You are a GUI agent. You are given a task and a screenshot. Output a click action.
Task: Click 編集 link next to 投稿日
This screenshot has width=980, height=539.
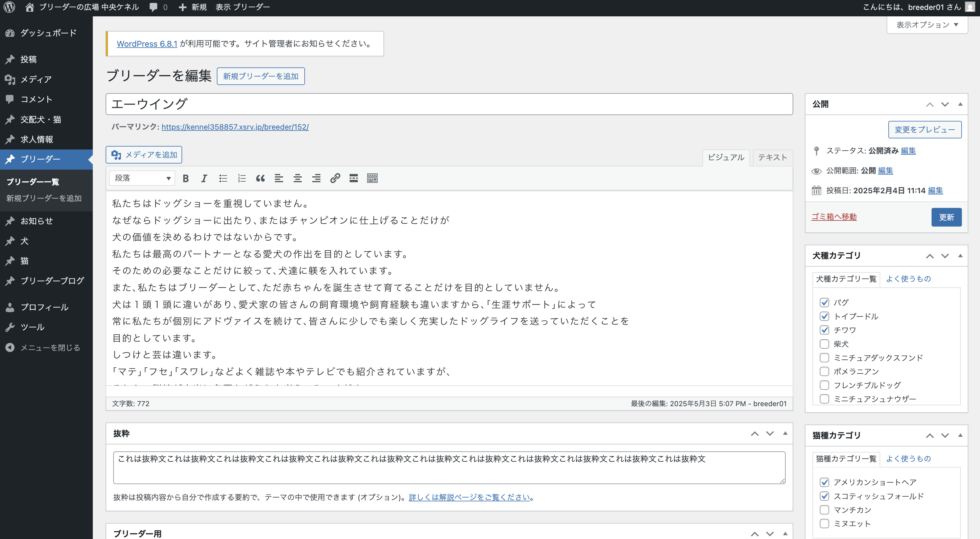(935, 191)
